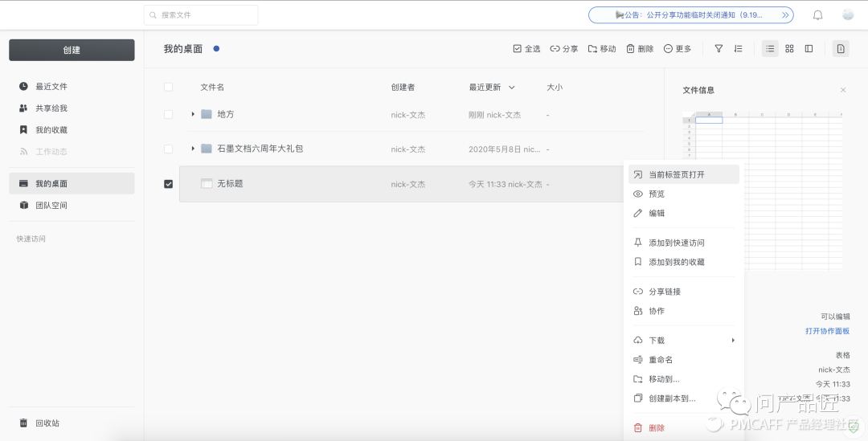
Task: Open the 无标题 spreadsheet
Action: point(231,183)
